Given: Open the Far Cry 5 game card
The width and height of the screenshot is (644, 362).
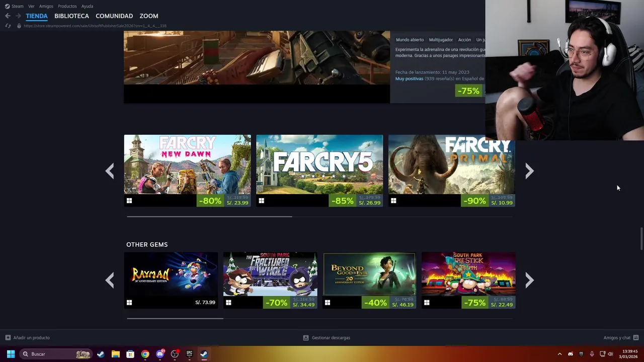Looking at the screenshot, I should (319, 170).
